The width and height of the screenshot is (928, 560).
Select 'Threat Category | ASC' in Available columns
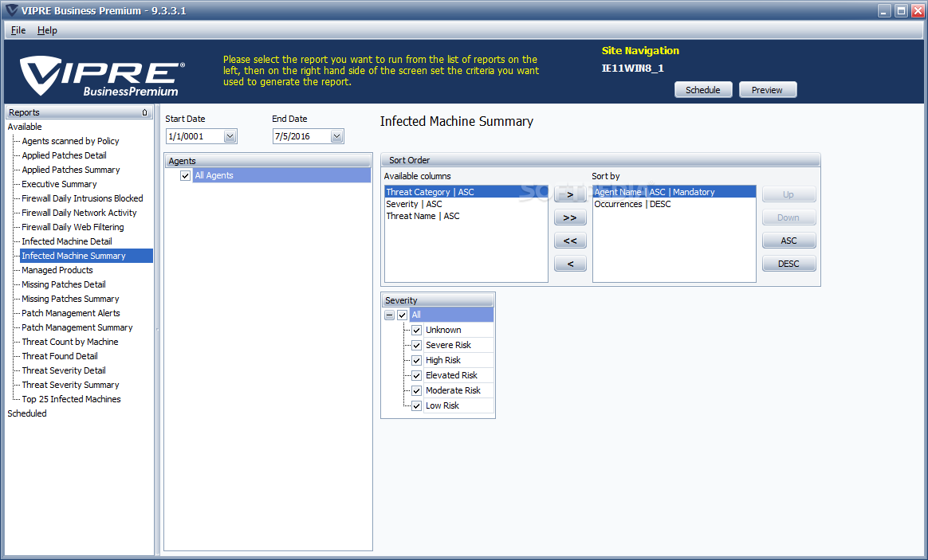tap(466, 192)
